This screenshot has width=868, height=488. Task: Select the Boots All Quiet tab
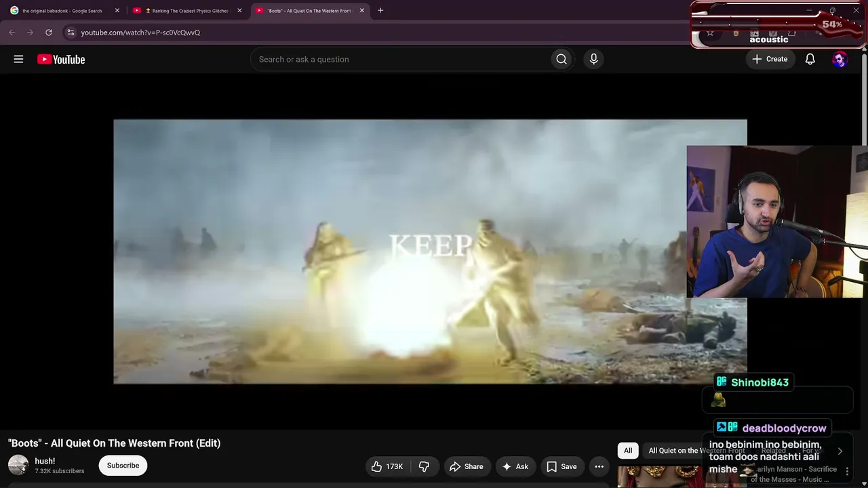pos(310,11)
